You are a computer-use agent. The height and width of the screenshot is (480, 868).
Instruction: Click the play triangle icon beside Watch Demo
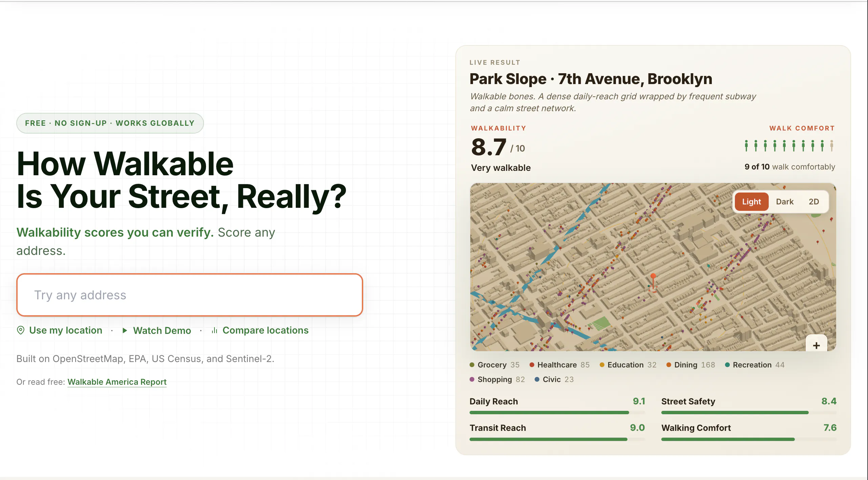(x=125, y=331)
